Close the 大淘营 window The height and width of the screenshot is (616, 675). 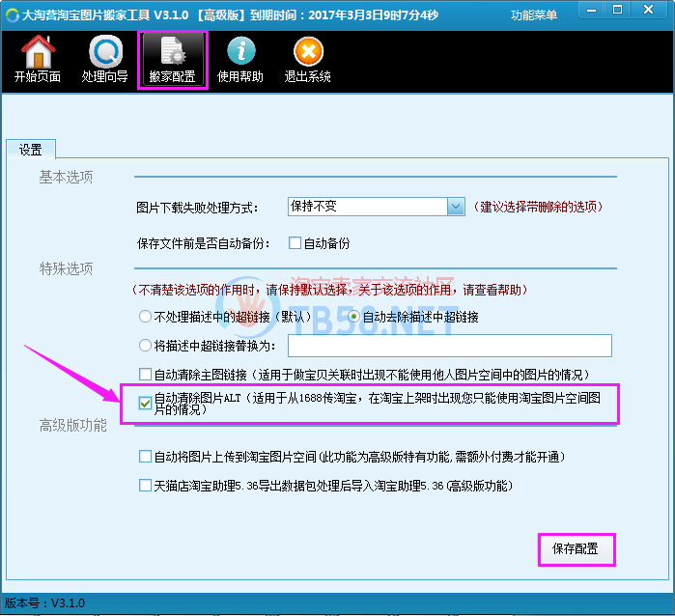click(649, 10)
